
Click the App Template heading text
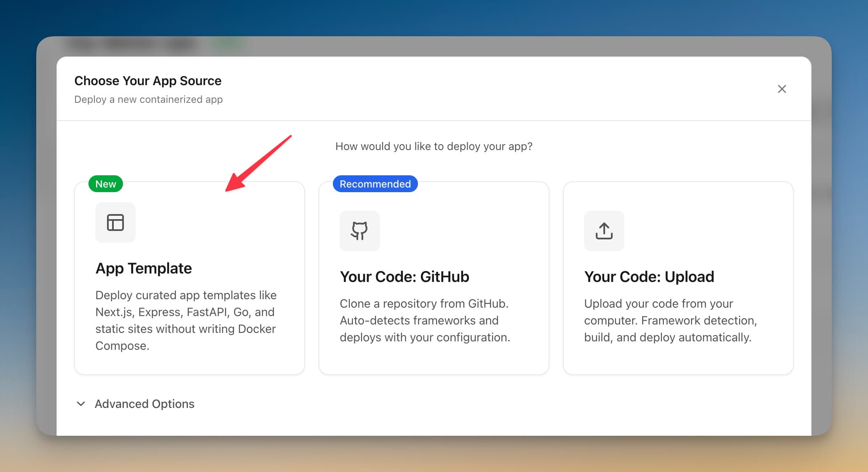tap(143, 268)
